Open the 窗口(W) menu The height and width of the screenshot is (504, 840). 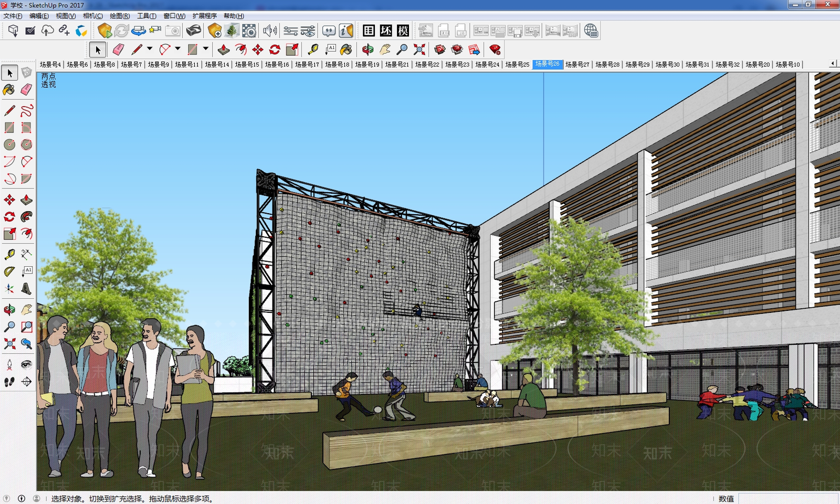pos(174,16)
